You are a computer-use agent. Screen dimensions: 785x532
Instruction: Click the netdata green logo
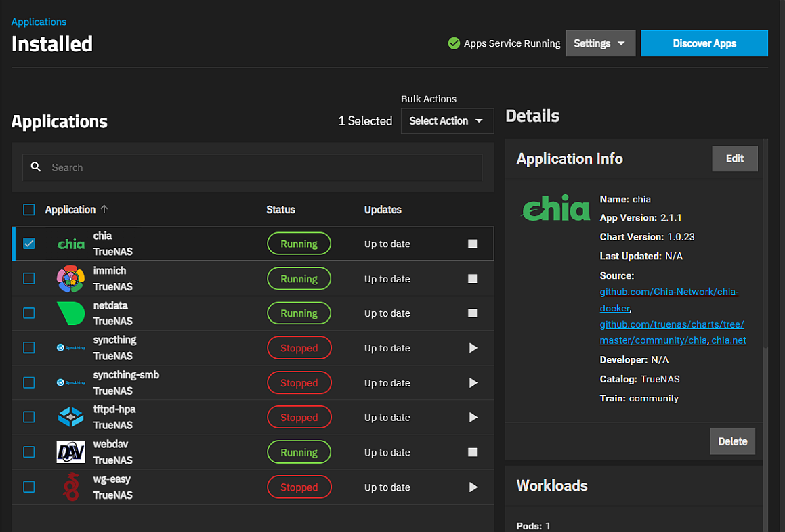70,313
